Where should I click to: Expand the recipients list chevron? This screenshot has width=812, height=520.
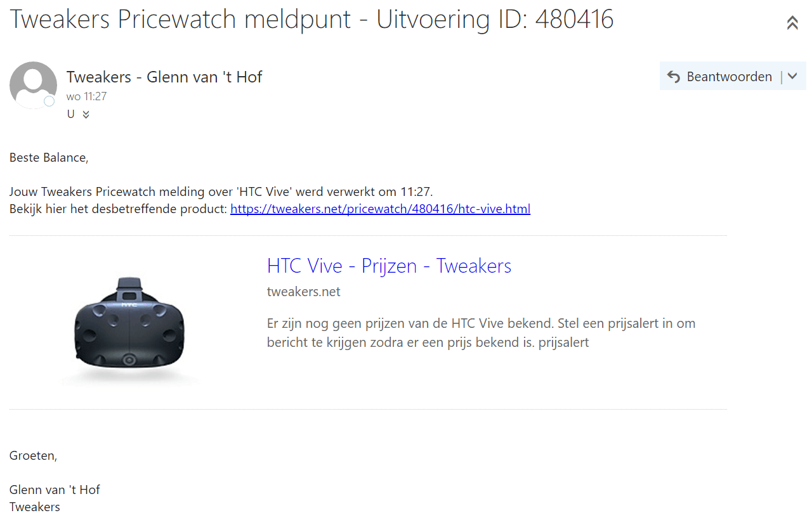(86, 115)
